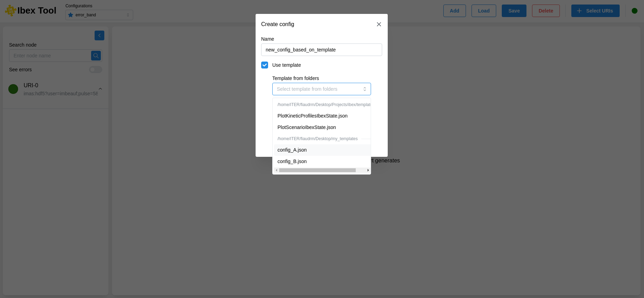Collapse the sidebar with the blue chevron button
Screen dimensions: 644x298
pyautogui.click(x=99, y=35)
